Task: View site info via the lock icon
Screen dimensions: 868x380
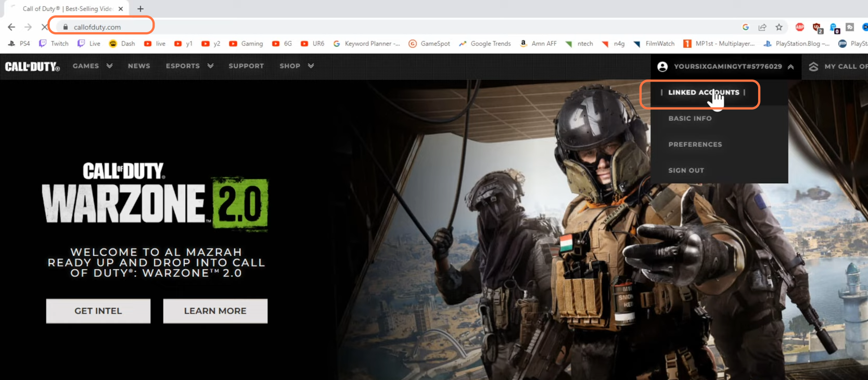Action: click(66, 27)
